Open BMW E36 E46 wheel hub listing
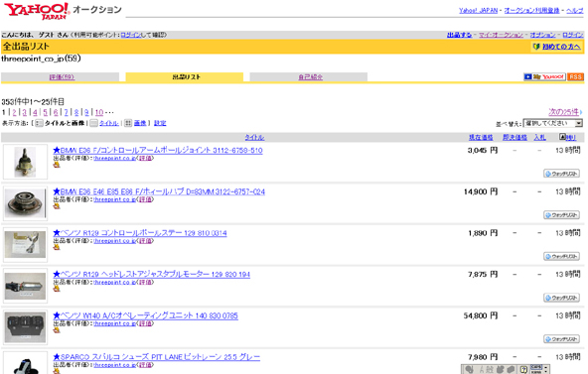 (x=159, y=191)
